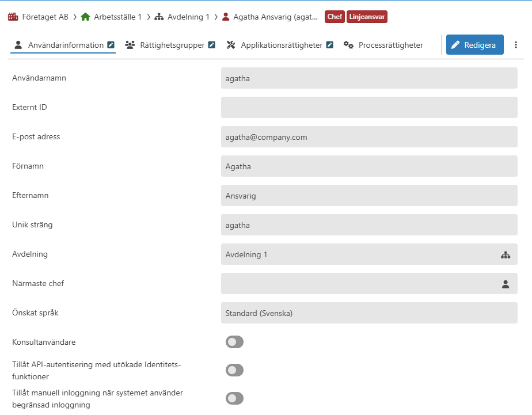The height and width of the screenshot is (415, 532).
Task: Click the department picker icon in Avdelning field
Action: coord(506,254)
